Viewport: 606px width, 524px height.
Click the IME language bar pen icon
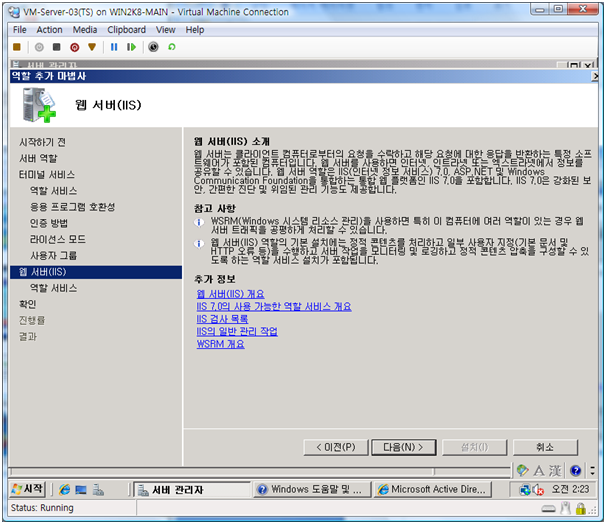coord(522,471)
